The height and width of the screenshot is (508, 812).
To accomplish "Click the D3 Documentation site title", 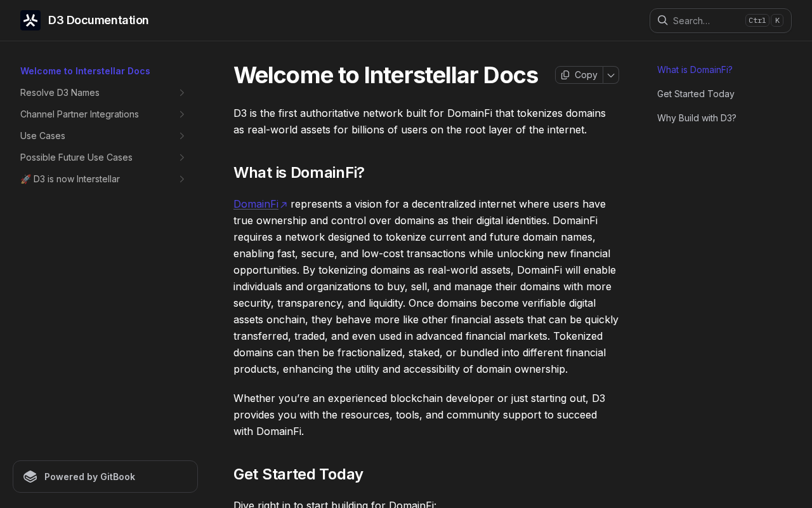I will pos(98,20).
